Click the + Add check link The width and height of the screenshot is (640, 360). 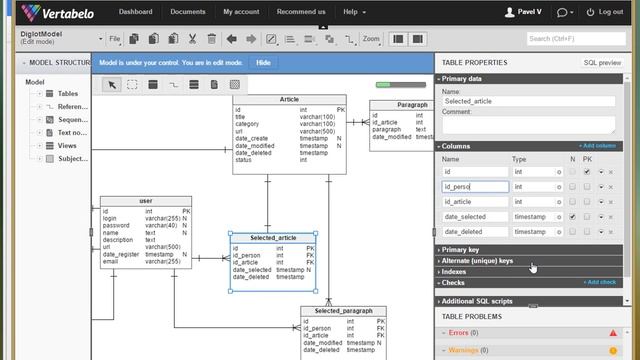click(600, 282)
